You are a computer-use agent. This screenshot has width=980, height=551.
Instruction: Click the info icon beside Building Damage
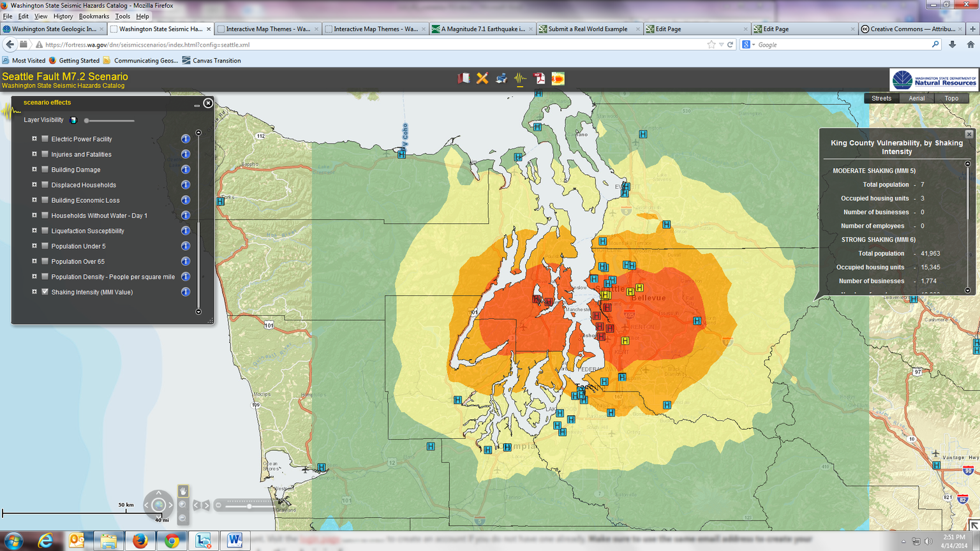[186, 169]
